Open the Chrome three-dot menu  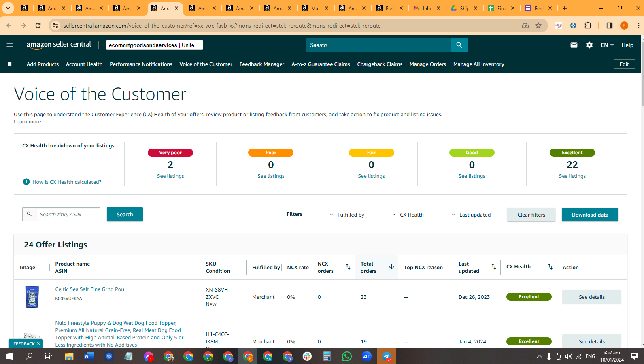(x=638, y=26)
